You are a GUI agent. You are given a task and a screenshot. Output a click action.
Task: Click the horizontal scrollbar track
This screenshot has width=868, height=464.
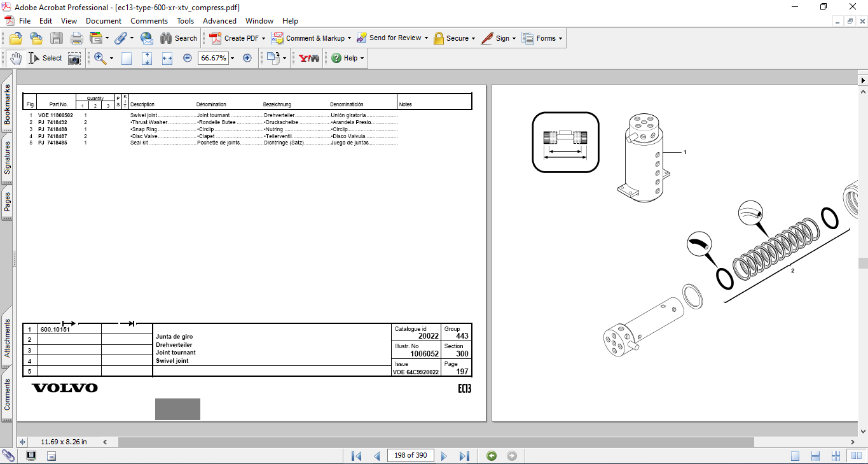coord(801,442)
